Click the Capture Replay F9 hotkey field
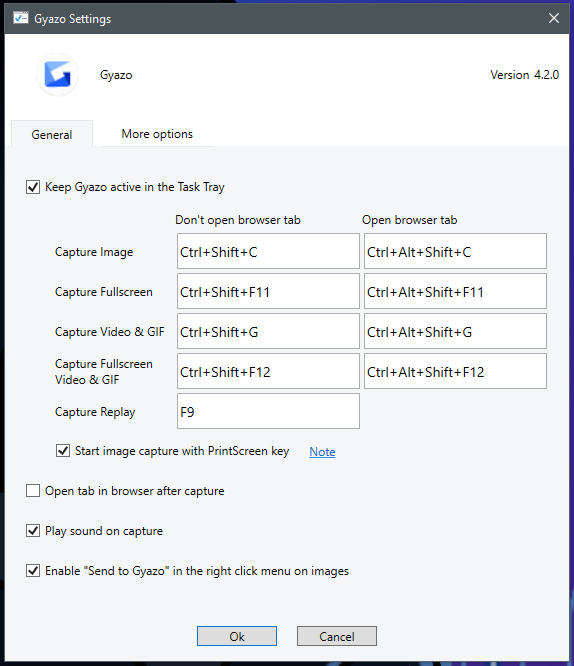The width and height of the screenshot is (574, 666). click(x=268, y=411)
